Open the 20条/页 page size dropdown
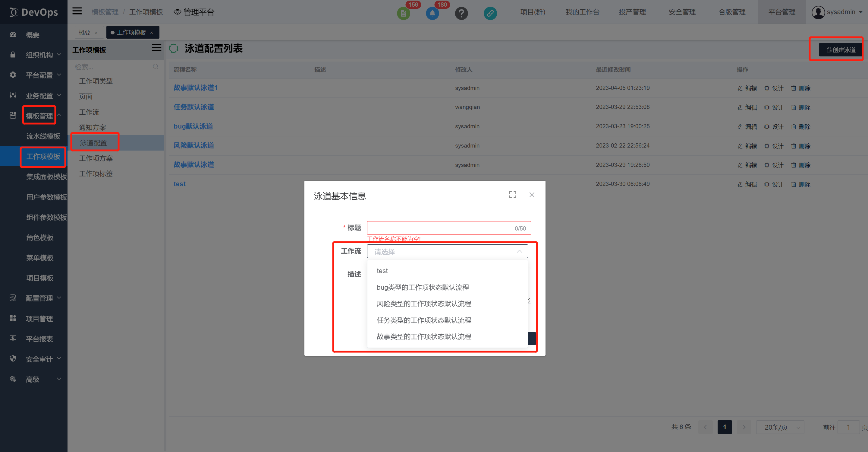 [780, 427]
